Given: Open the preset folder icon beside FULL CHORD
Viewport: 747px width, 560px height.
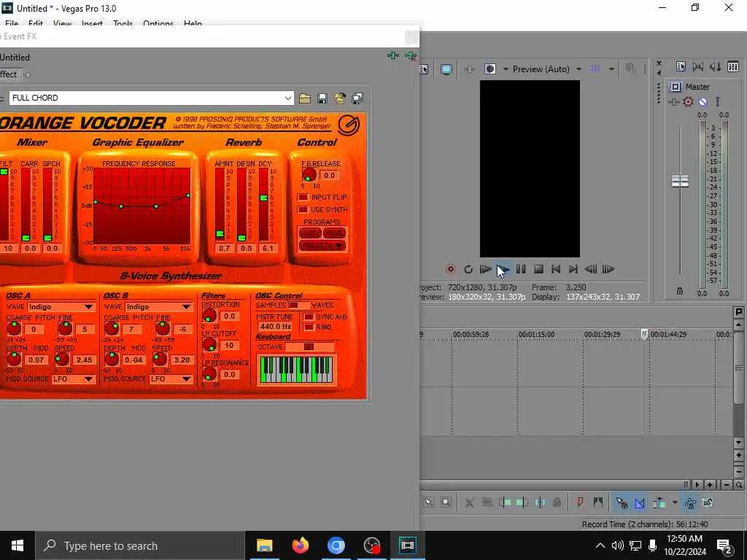Looking at the screenshot, I should (x=304, y=98).
